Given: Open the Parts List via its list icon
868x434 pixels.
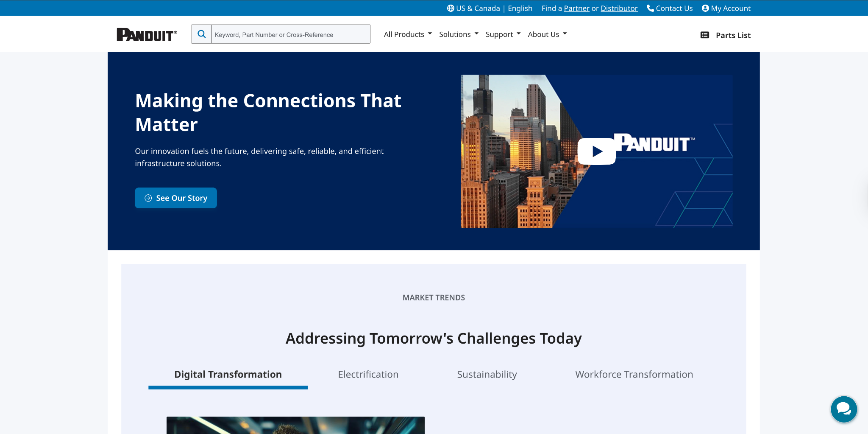Looking at the screenshot, I should (x=705, y=35).
